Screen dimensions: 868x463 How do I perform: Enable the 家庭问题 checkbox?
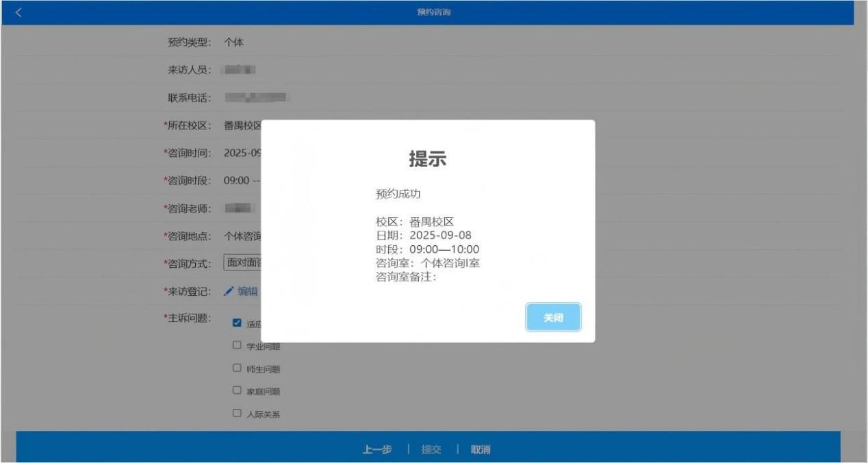(x=237, y=392)
